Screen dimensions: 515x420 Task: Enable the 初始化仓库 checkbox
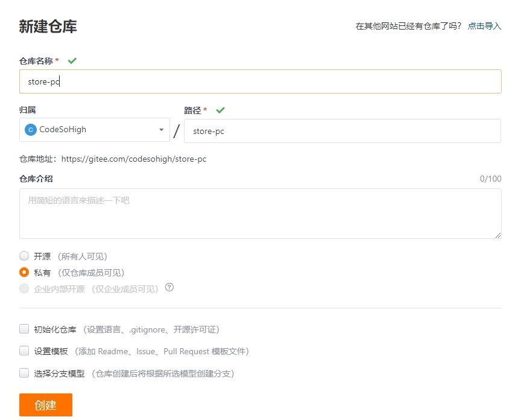coord(24,329)
